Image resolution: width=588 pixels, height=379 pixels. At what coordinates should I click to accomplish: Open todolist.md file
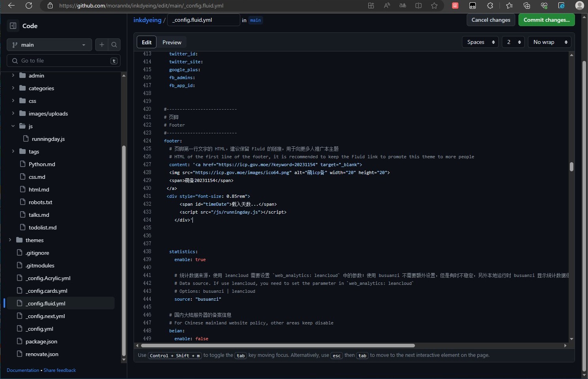(43, 227)
